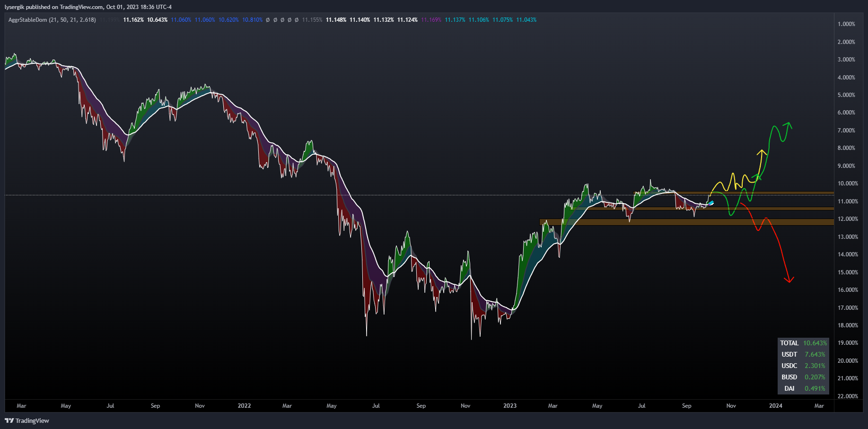Select the 10.620% legend value
868x429 pixels.
(228, 20)
